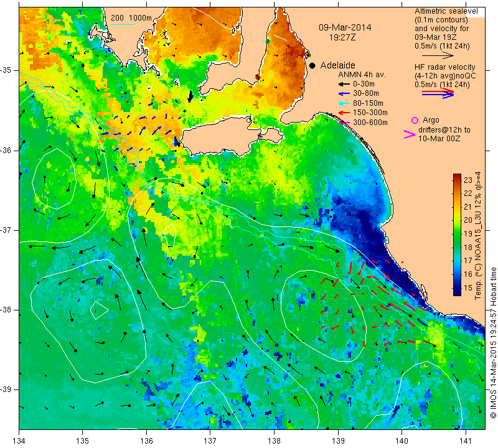
Task: Click the 0-30m black legend arrow
Action: click(x=344, y=84)
